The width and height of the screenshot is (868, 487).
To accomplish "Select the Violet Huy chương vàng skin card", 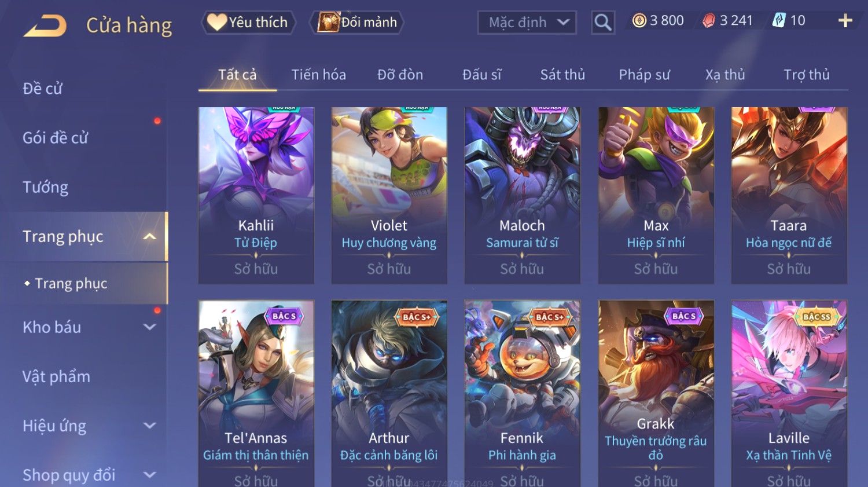I will 389,195.
